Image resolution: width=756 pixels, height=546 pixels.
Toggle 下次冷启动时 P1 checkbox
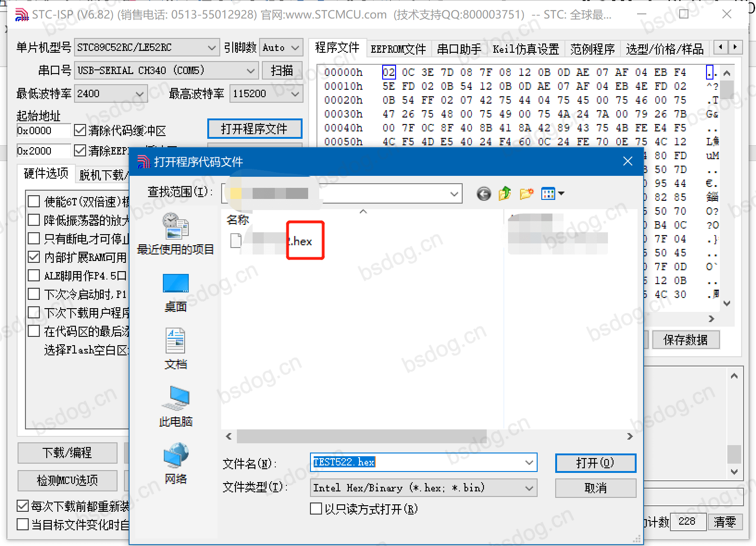point(34,294)
